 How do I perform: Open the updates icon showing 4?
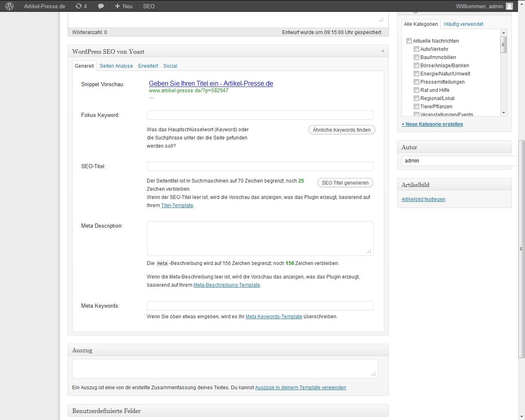coord(81,6)
